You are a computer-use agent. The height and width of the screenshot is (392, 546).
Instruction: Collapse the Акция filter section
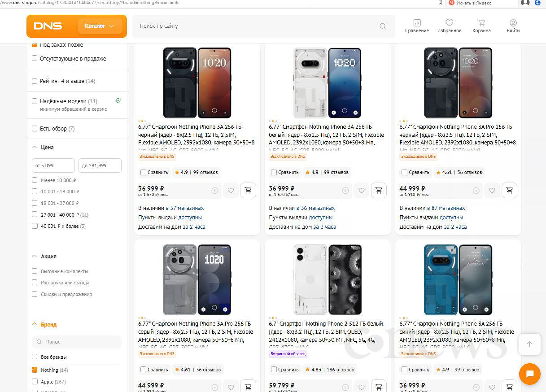pos(35,256)
